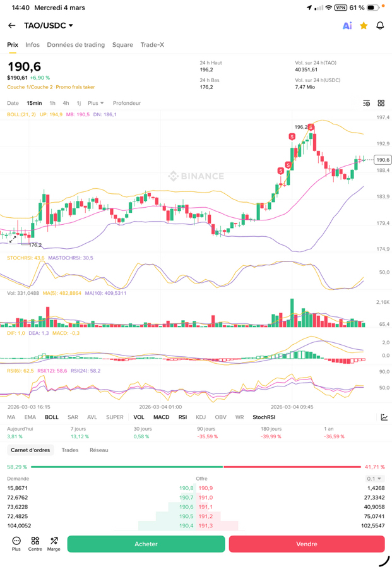The height and width of the screenshot is (569, 392).
Task: Select the 1h timeframe
Action: click(52, 103)
